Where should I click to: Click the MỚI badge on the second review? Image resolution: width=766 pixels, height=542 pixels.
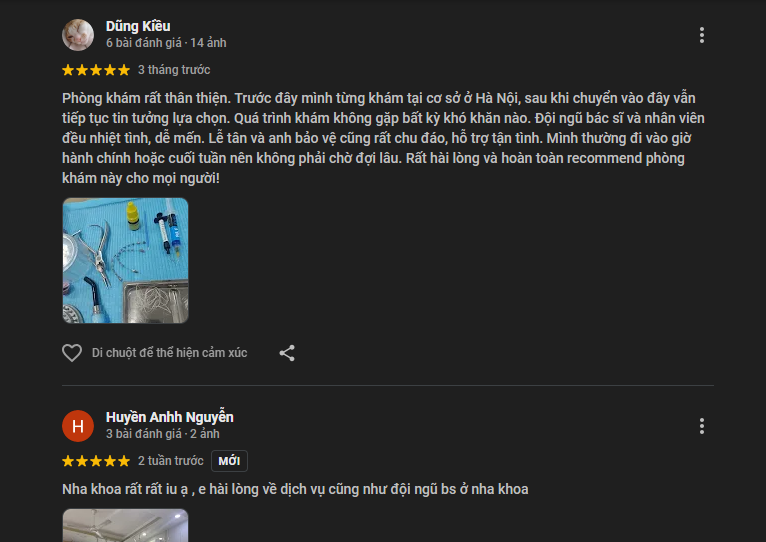pyautogui.click(x=229, y=461)
